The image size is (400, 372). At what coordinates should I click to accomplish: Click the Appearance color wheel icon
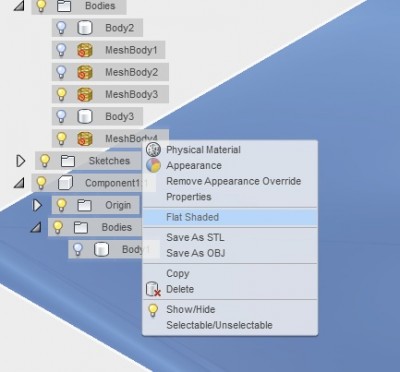[x=153, y=165]
